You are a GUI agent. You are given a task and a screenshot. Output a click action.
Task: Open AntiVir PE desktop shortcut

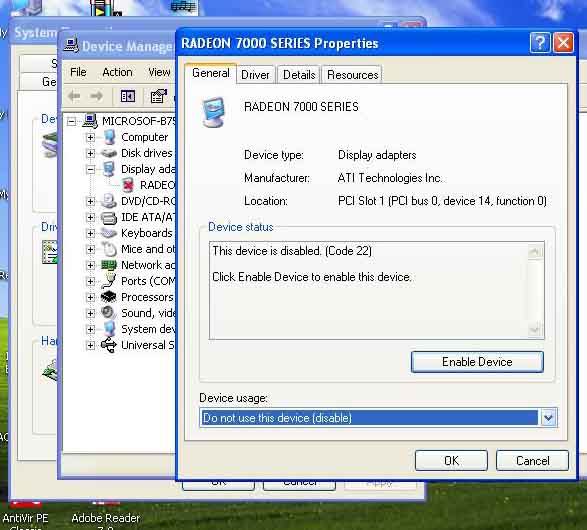pos(25,518)
